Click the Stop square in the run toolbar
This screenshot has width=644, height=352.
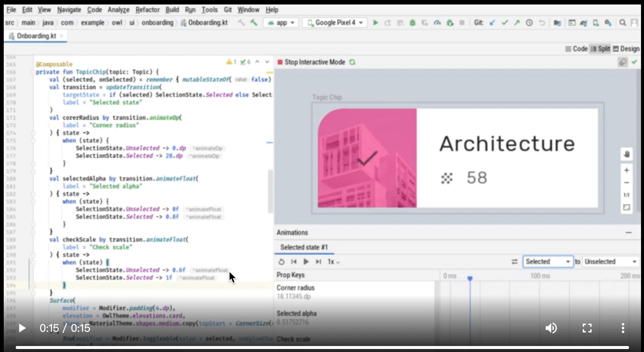[462, 23]
